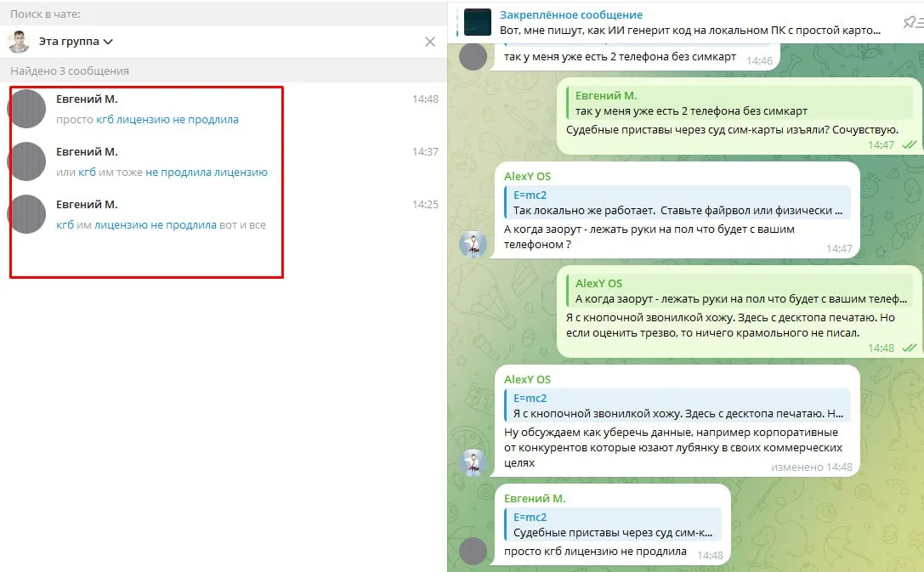Screen dimensions: 924x572
Task: Click AlexY OS avatar beside лубянку message
Action: tap(473, 463)
